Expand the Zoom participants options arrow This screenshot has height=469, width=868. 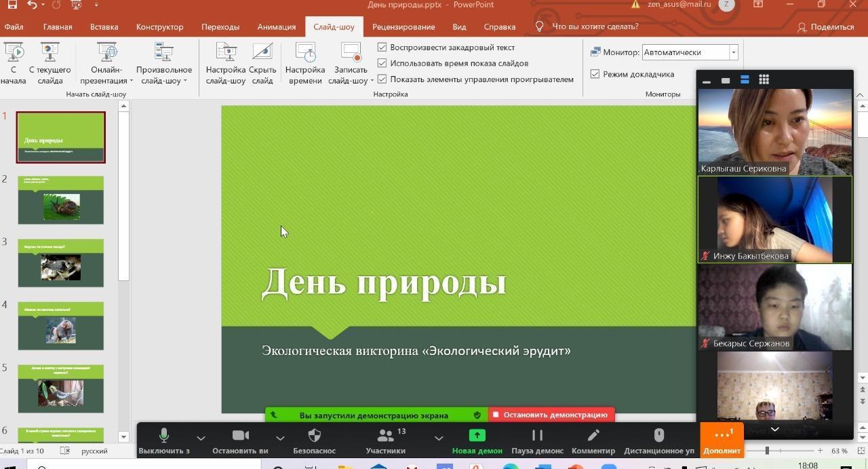coord(439,438)
